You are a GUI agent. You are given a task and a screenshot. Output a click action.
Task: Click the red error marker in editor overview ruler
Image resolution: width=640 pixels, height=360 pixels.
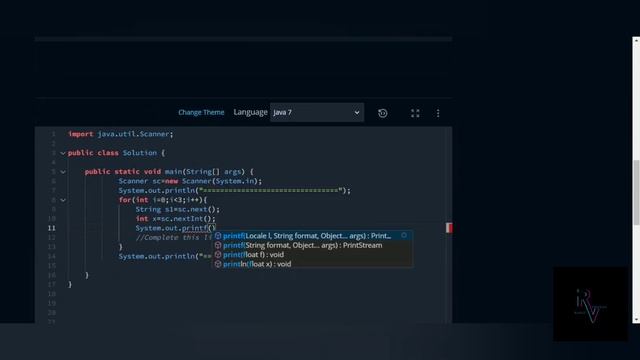coord(449,228)
